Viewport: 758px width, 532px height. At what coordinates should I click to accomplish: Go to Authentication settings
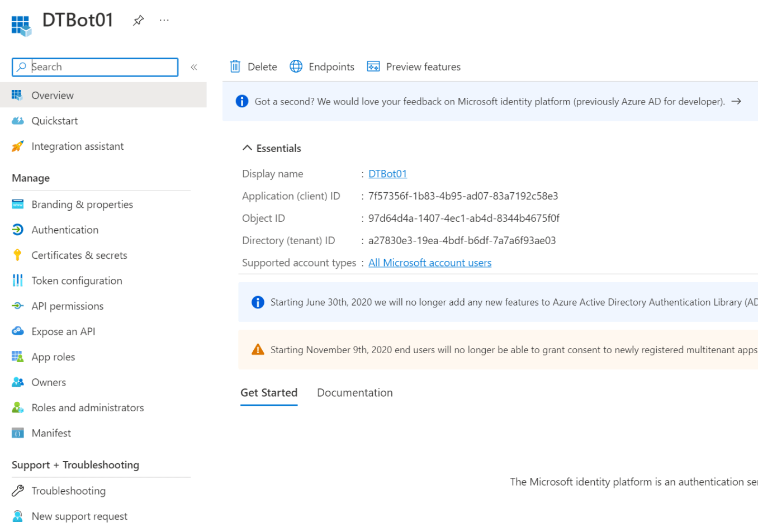tap(65, 230)
